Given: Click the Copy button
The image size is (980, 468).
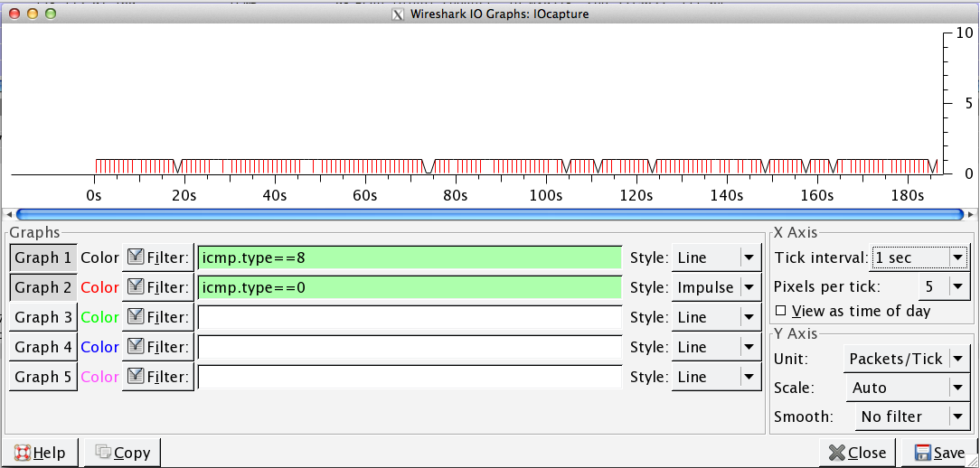Looking at the screenshot, I should tap(123, 453).
